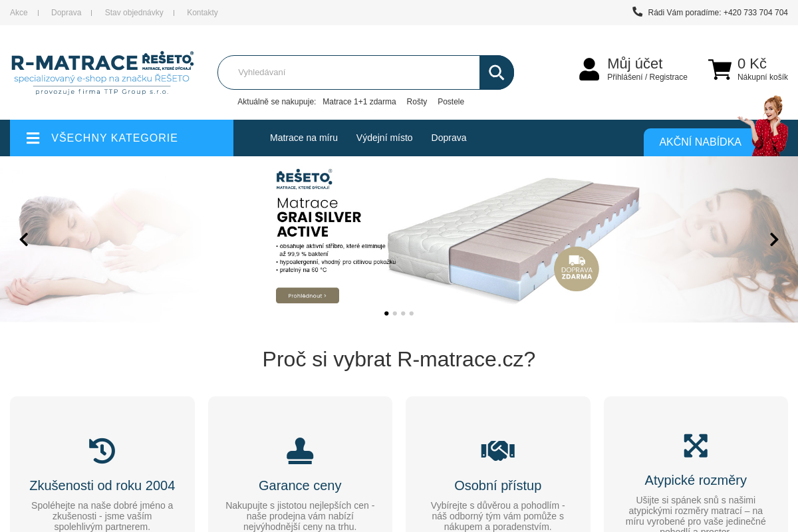
Task: Click Garance ceny heading
Action: [x=300, y=485]
